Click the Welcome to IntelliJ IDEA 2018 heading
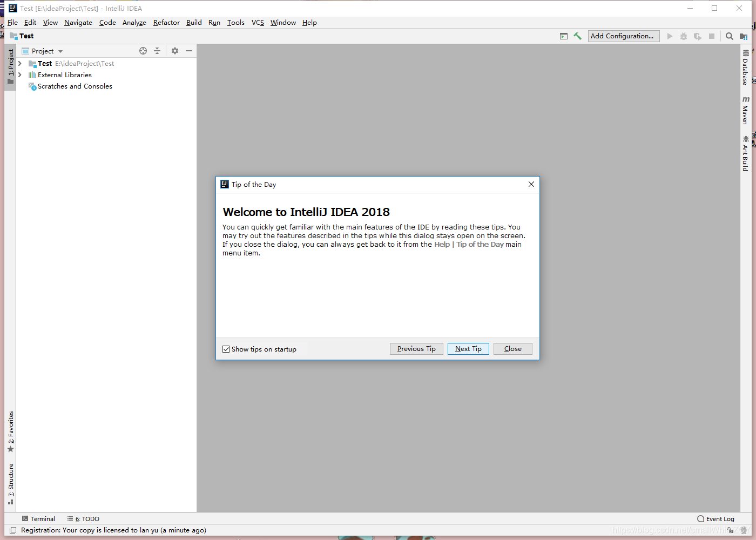 click(x=306, y=212)
